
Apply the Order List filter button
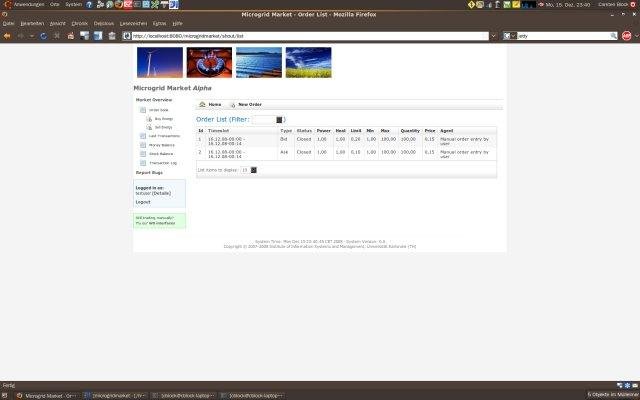[280, 120]
